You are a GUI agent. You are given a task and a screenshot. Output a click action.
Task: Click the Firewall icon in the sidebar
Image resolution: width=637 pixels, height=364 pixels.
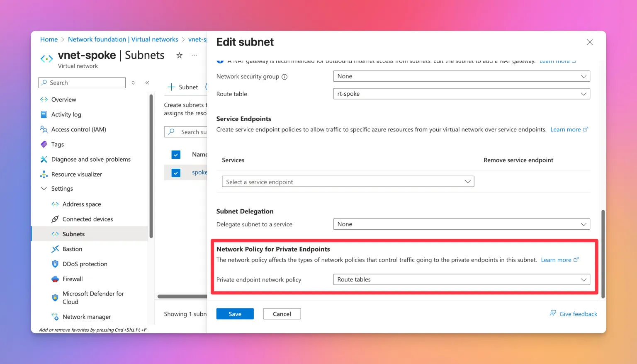55,279
